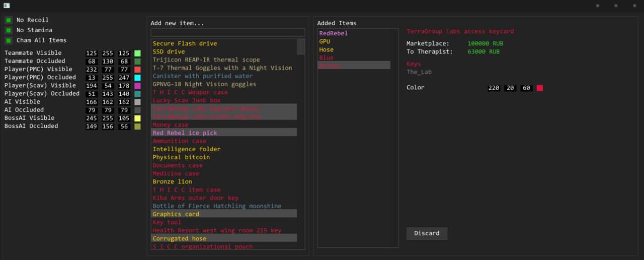Select Physical bitcoin item
644x260 pixels.
[181, 157]
